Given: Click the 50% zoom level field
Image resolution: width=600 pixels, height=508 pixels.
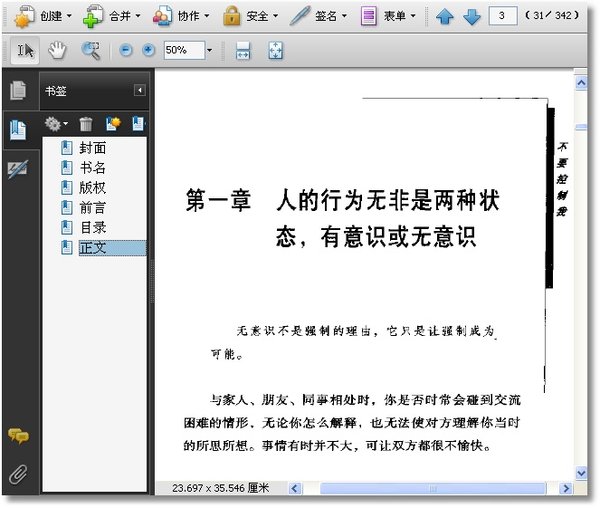Looking at the screenshot, I should point(184,50).
